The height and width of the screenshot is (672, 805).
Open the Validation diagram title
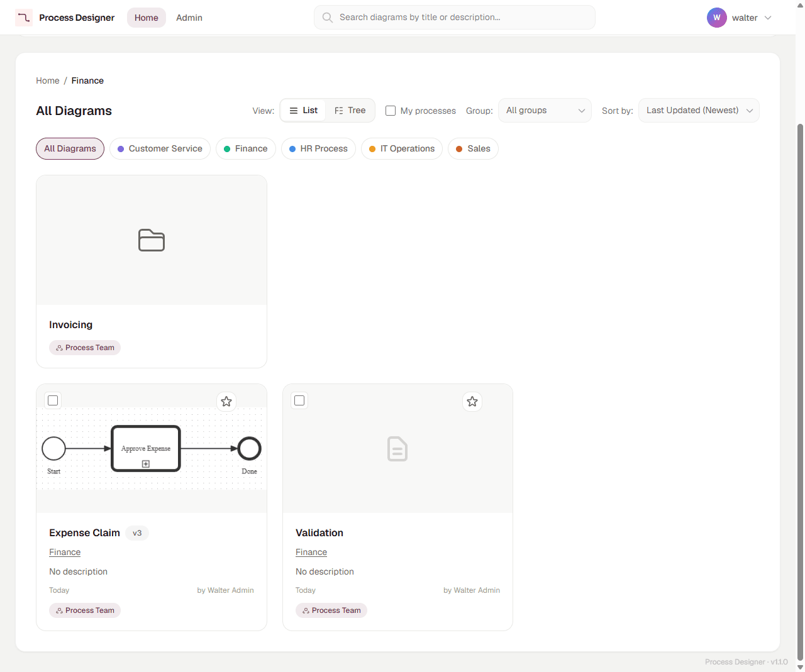coord(319,532)
